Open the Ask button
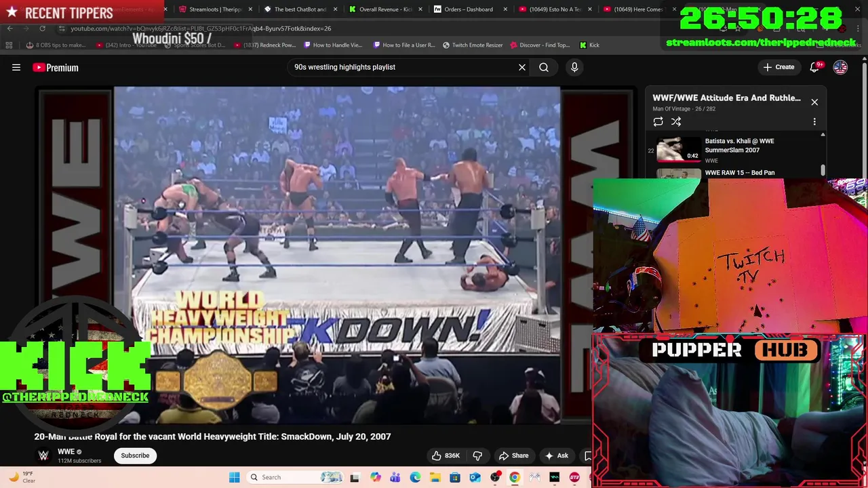Screen dimensions: 868x488 (556, 455)
